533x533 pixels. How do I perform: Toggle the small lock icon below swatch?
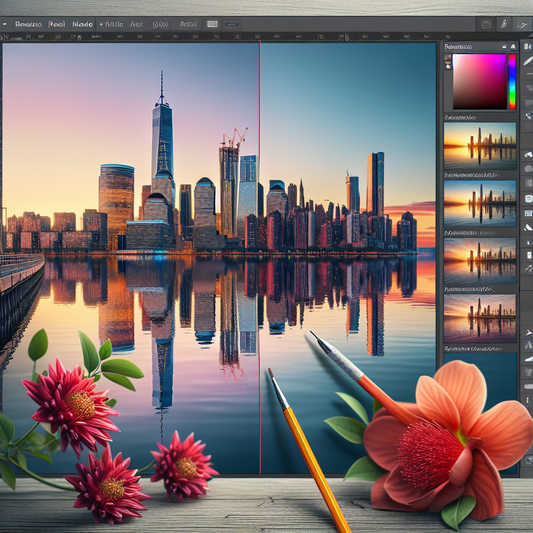point(448,66)
